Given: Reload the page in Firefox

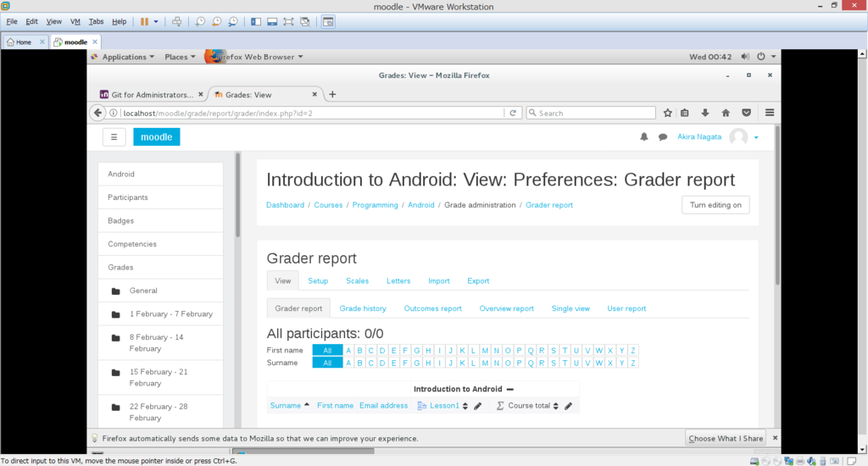Looking at the screenshot, I should 513,113.
